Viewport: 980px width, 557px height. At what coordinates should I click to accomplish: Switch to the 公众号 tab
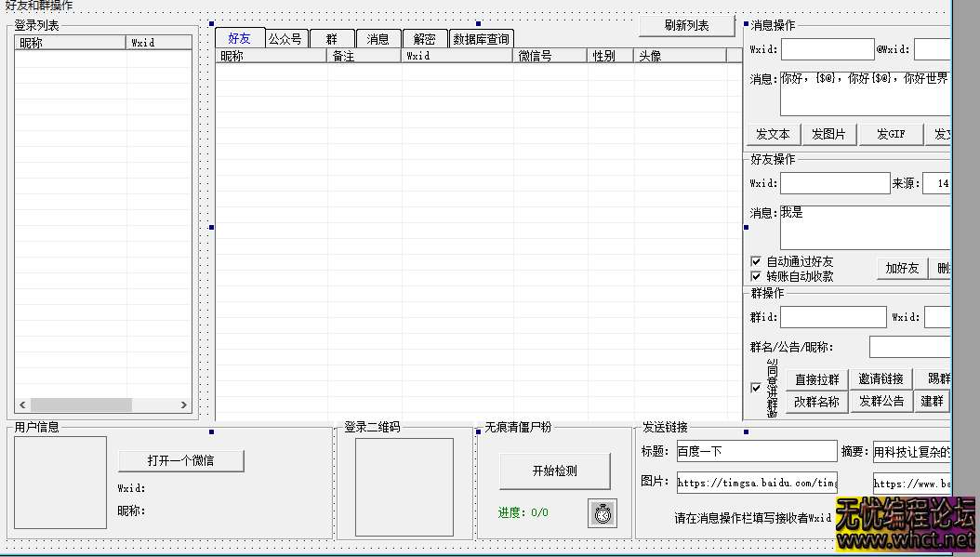click(x=285, y=38)
